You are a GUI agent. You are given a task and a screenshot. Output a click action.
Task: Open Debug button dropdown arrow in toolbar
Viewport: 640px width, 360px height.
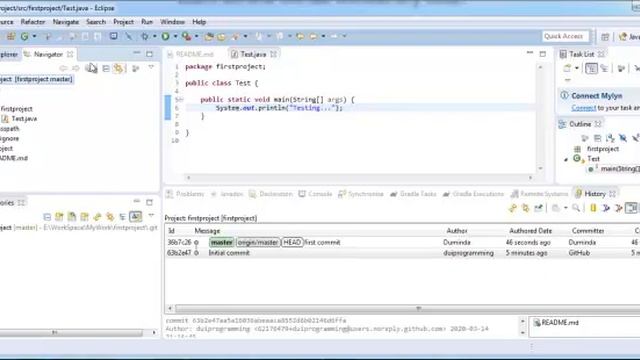[x=154, y=36]
